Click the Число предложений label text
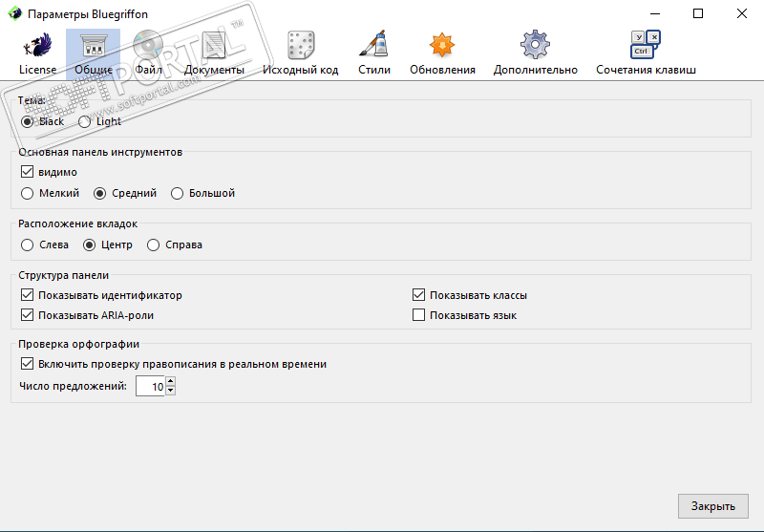This screenshot has height=532, width=764. click(74, 386)
